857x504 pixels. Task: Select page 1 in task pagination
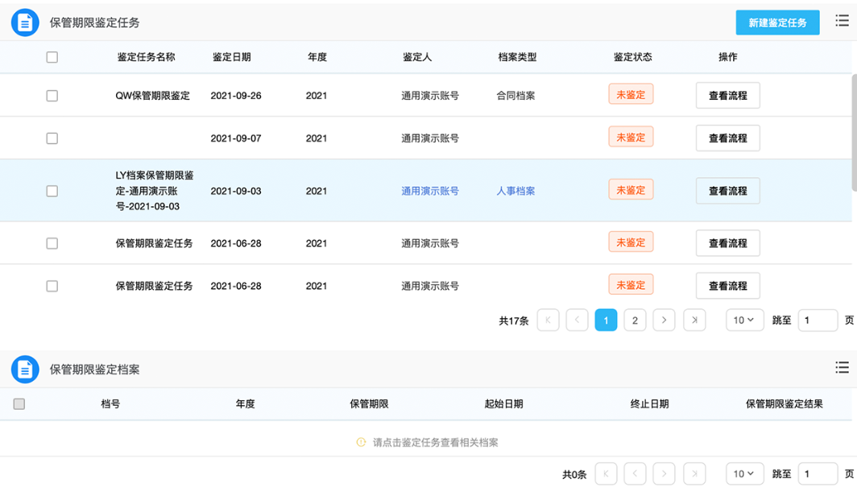coord(606,320)
